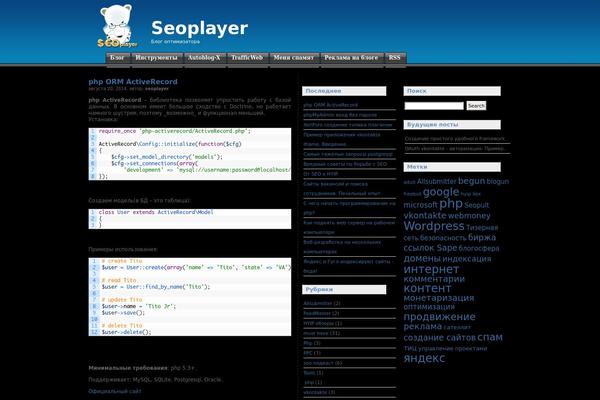Click the author link seoplayer
The width and height of the screenshot is (600, 400).
click(157, 88)
